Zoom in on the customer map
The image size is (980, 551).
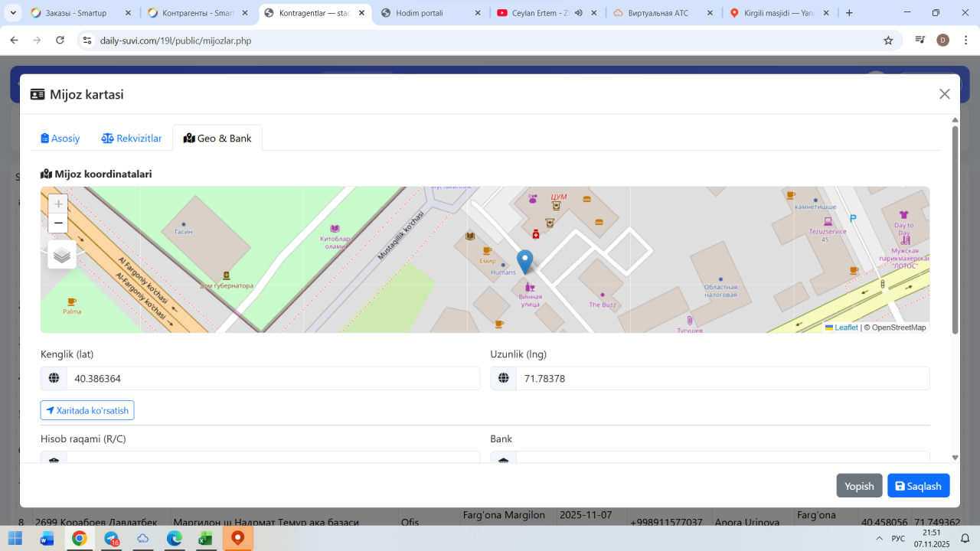(58, 204)
